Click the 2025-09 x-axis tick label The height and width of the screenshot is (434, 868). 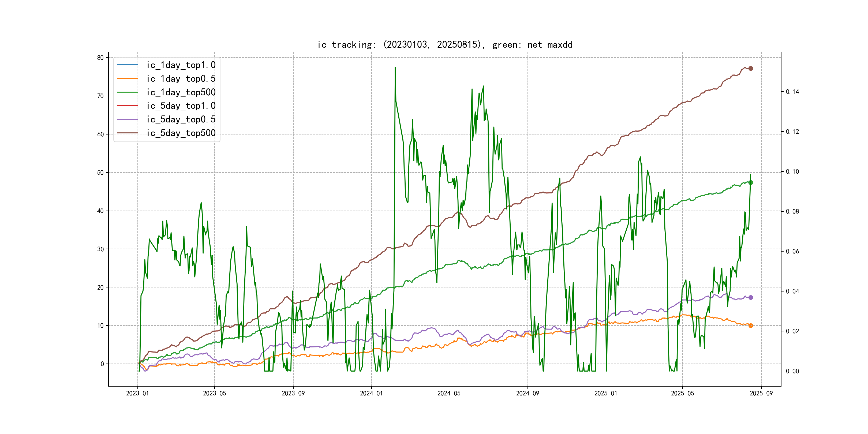click(761, 393)
